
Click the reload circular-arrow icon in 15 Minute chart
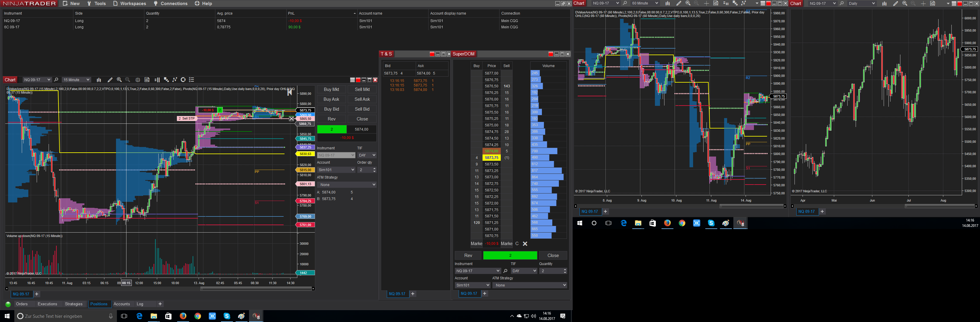[x=183, y=80]
